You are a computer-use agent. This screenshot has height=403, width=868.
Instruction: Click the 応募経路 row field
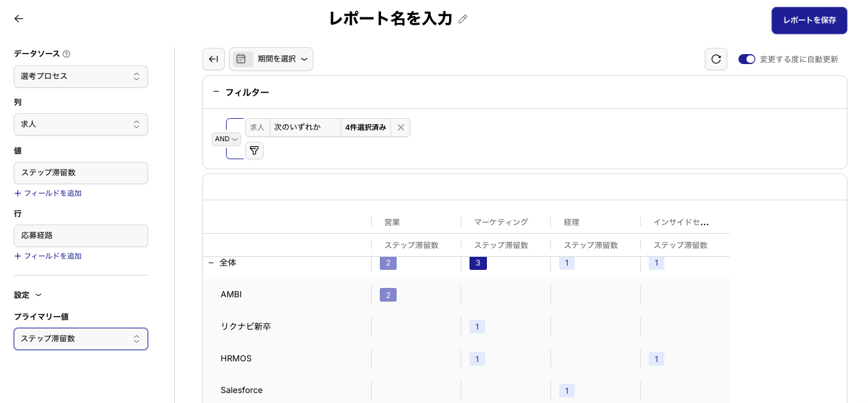[81, 236]
